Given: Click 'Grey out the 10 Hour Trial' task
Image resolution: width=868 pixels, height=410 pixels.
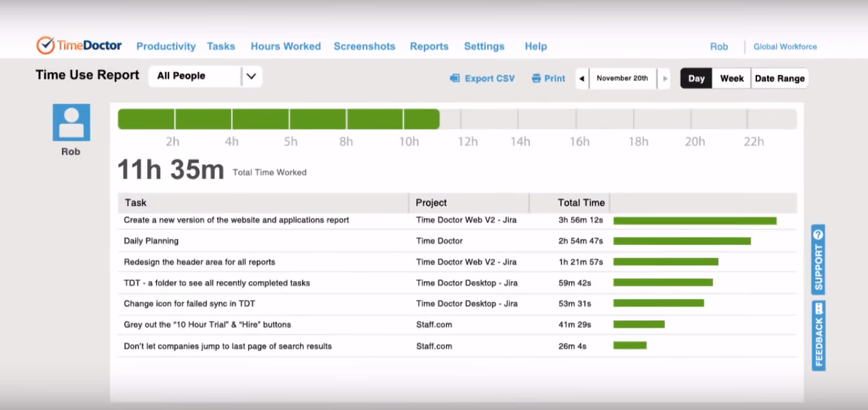Looking at the screenshot, I should tap(207, 325).
